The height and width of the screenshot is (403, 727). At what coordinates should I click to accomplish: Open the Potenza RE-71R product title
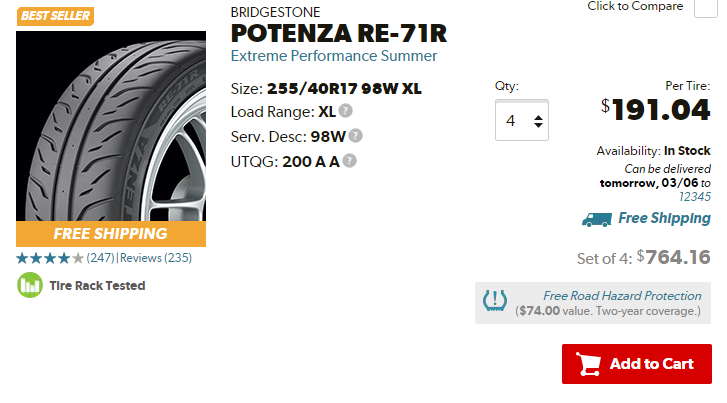(x=338, y=34)
